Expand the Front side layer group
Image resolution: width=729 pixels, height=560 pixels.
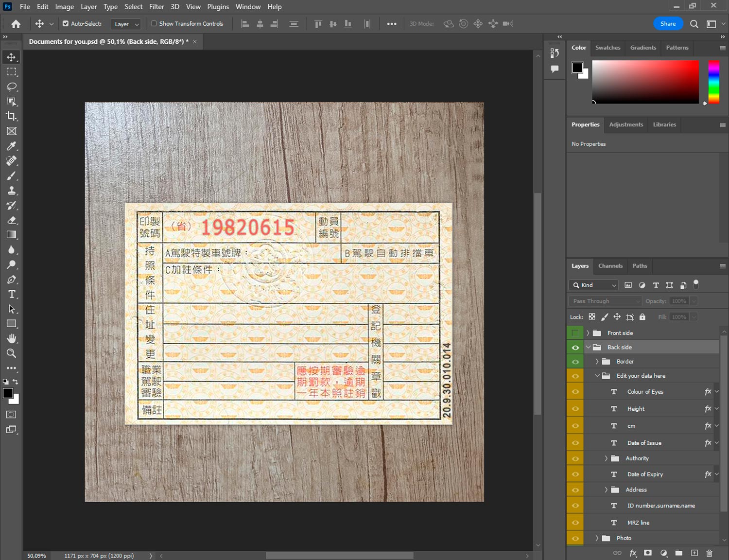pos(588,333)
